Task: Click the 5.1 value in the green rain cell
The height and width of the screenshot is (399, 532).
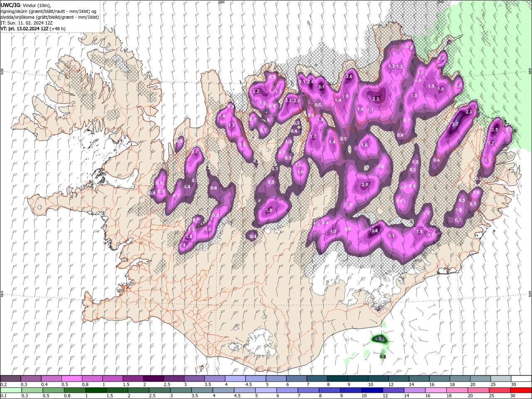Action: pyautogui.click(x=379, y=339)
